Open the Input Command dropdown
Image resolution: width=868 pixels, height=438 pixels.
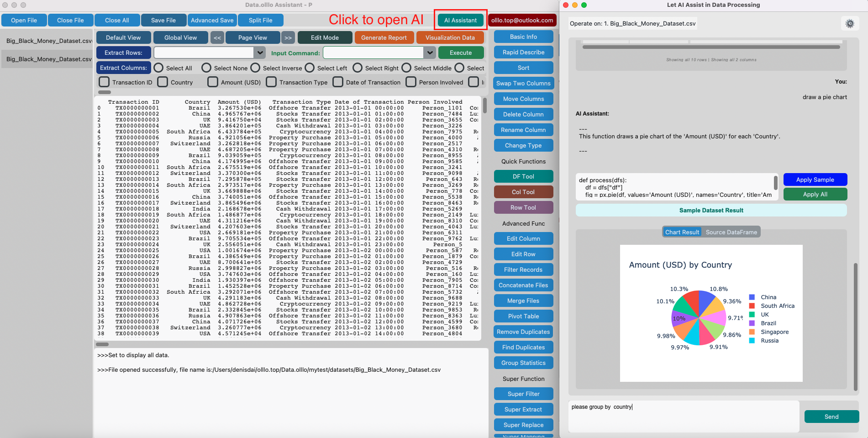tap(430, 53)
